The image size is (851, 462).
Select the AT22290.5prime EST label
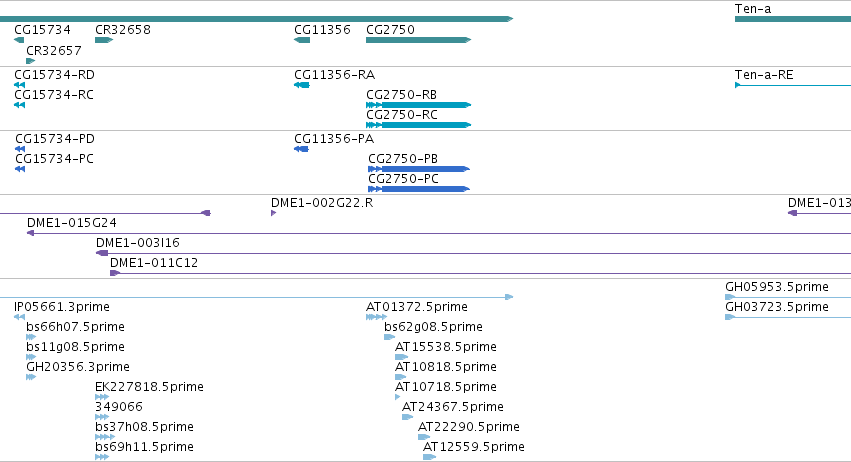(469, 427)
